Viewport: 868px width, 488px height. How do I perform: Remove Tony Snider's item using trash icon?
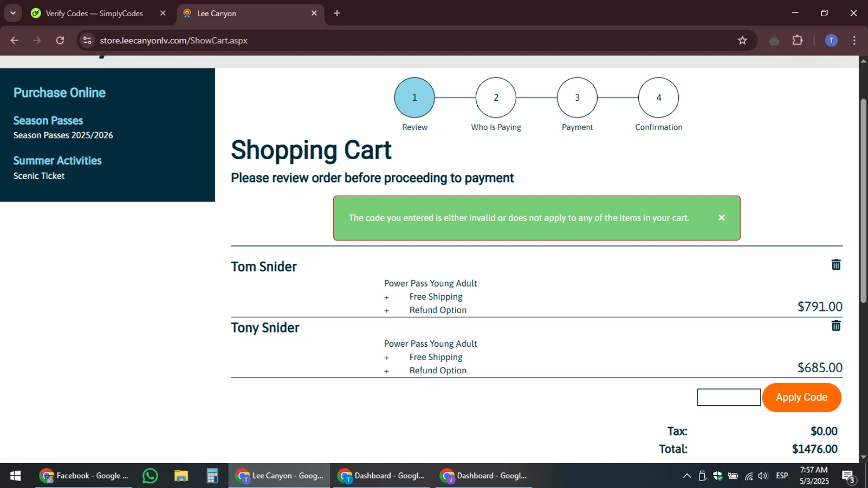pyautogui.click(x=836, y=326)
